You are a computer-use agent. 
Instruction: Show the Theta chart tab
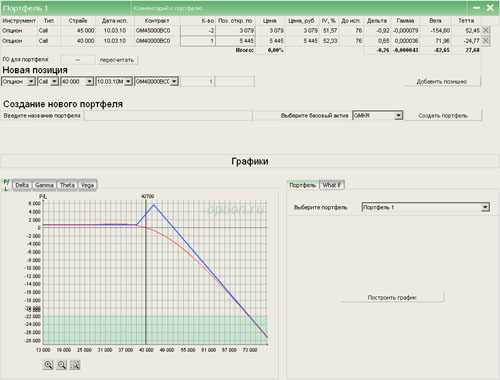point(67,185)
